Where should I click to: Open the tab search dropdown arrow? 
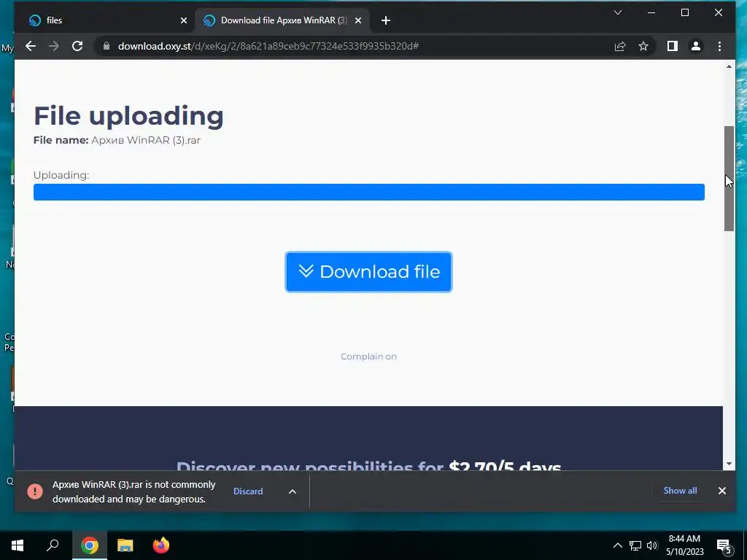(x=618, y=12)
